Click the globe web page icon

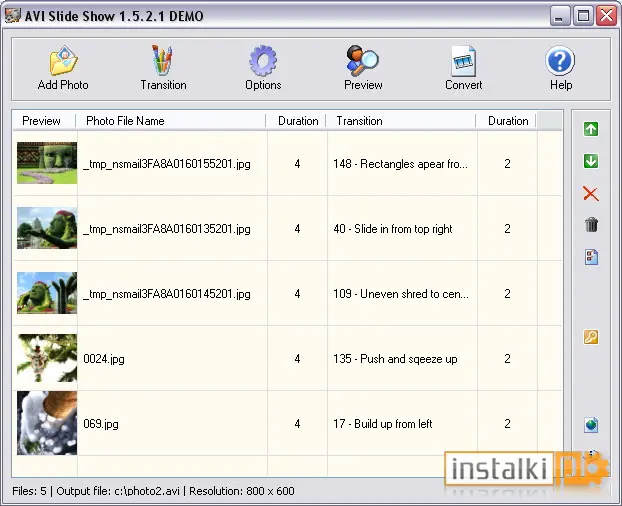click(x=591, y=425)
